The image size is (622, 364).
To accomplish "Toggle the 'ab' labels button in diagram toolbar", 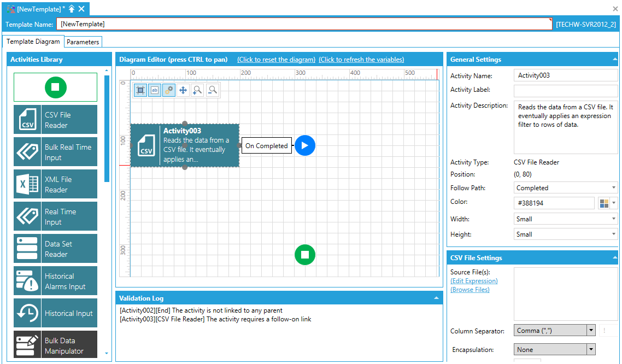I will pyautogui.click(x=155, y=90).
